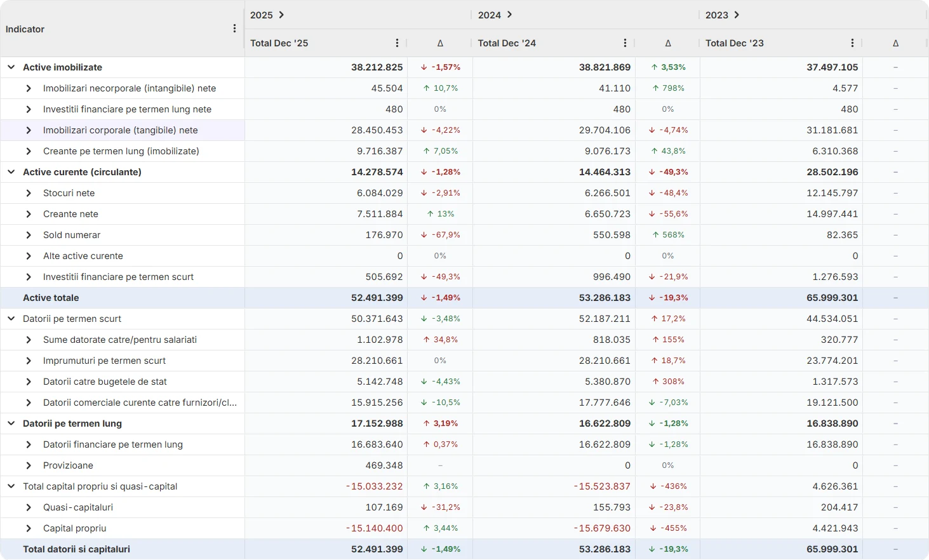The width and height of the screenshot is (929, 560).
Task: Expand Datorii financiare pe termen lung
Action: click(x=29, y=444)
